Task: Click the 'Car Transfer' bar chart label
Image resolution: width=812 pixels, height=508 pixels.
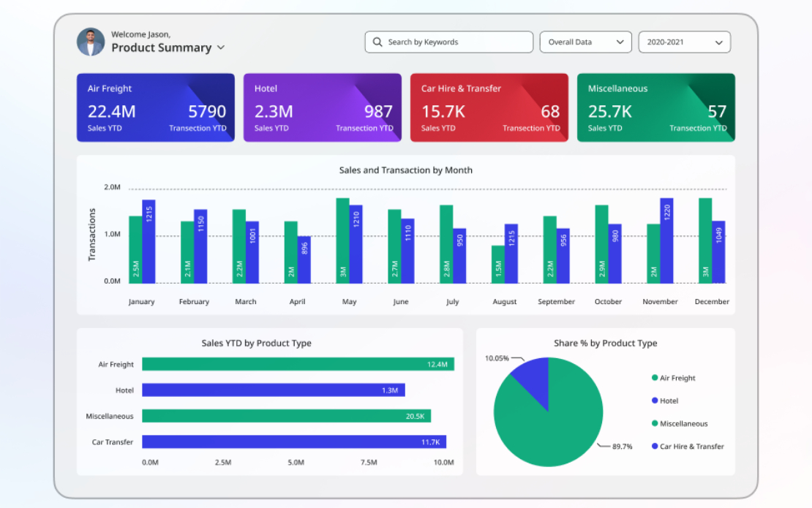Action: click(113, 441)
